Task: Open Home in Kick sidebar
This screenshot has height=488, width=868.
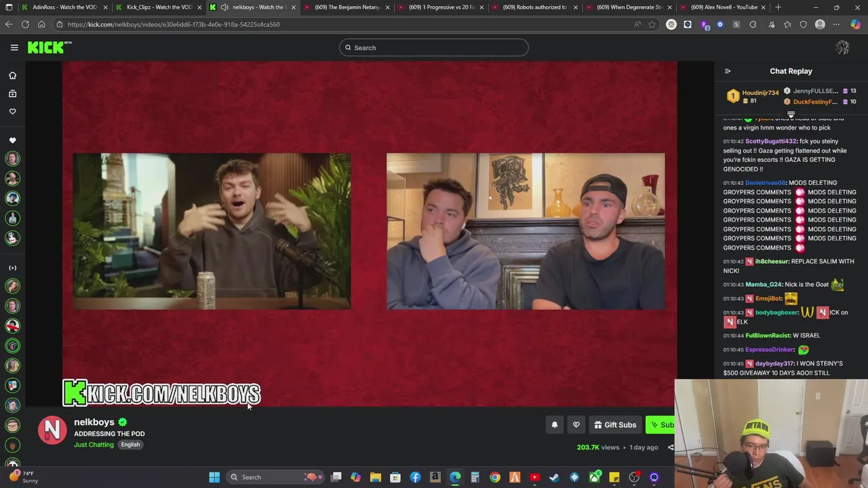Action: coord(12,76)
